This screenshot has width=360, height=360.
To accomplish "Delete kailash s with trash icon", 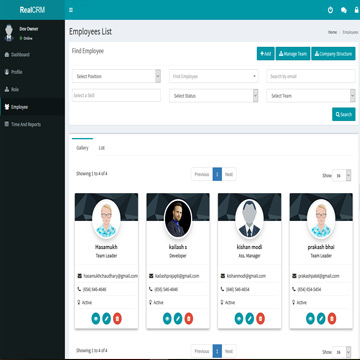I will point(189,319).
